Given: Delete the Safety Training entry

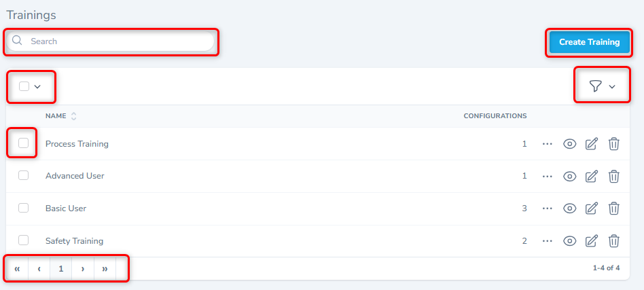Looking at the screenshot, I should (x=613, y=240).
